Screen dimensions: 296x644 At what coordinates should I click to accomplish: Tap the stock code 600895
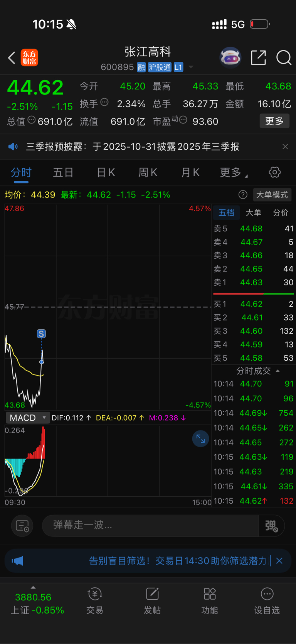117,67
